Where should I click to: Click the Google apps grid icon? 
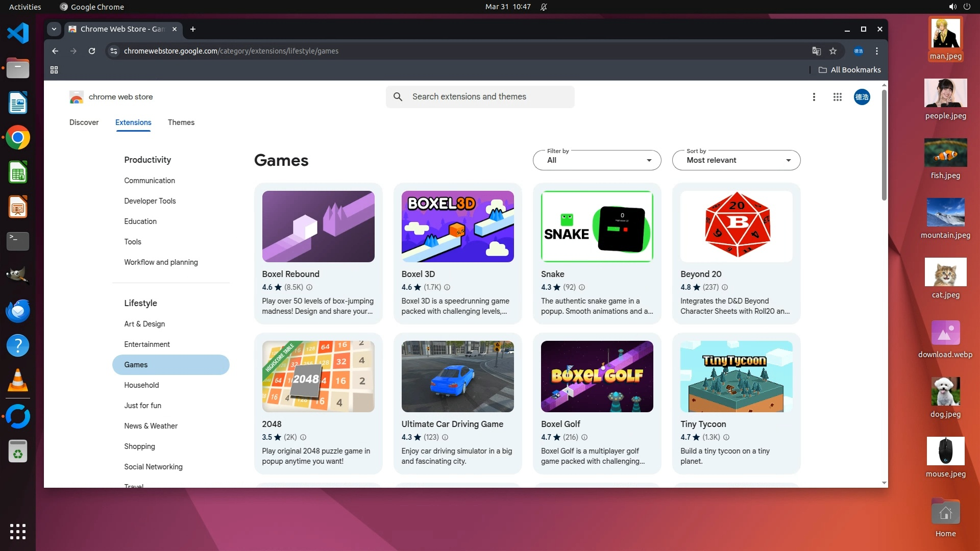click(837, 97)
